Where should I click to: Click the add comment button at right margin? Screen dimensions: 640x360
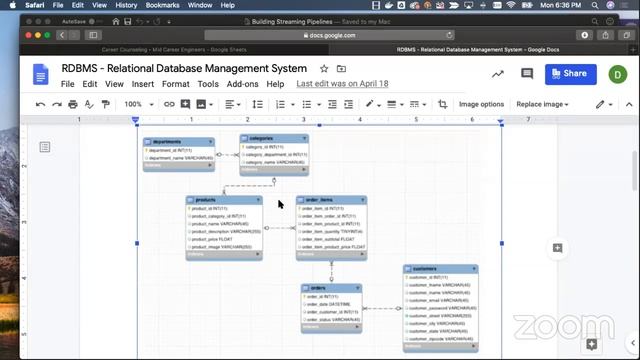558,248
